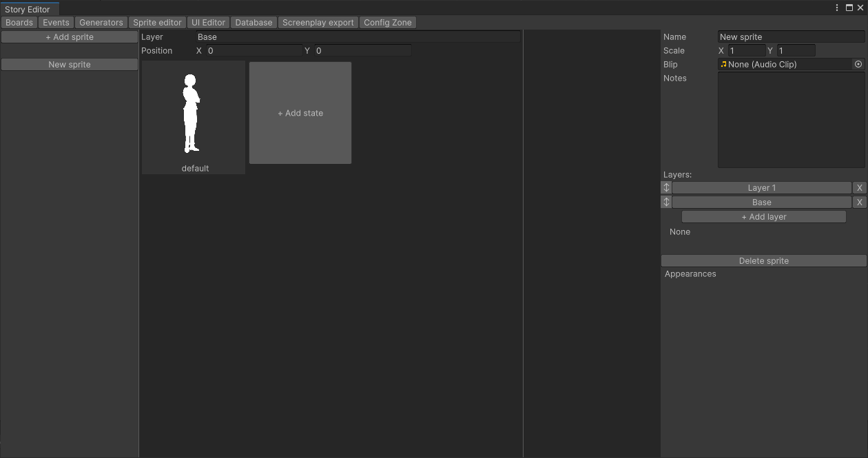Image resolution: width=868 pixels, height=458 pixels.
Task: Maximize the Story Editor window
Action: (849, 8)
